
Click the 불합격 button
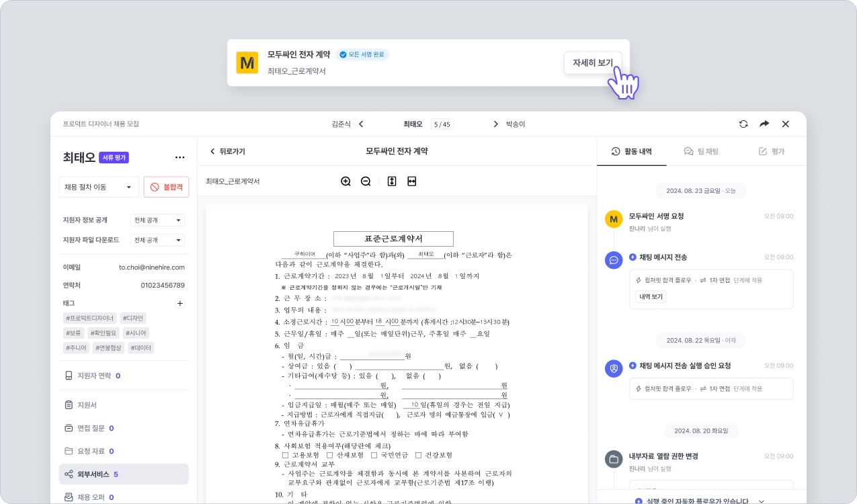tap(166, 187)
